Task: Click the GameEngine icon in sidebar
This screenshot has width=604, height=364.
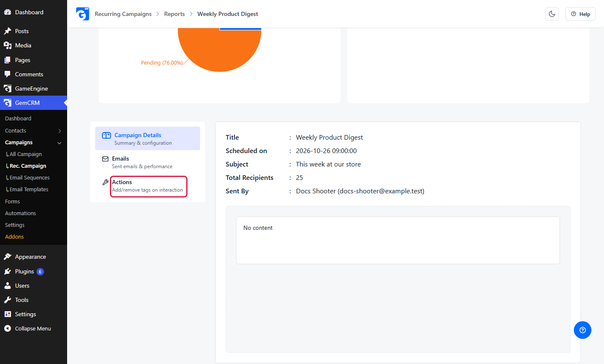Action: coord(8,88)
